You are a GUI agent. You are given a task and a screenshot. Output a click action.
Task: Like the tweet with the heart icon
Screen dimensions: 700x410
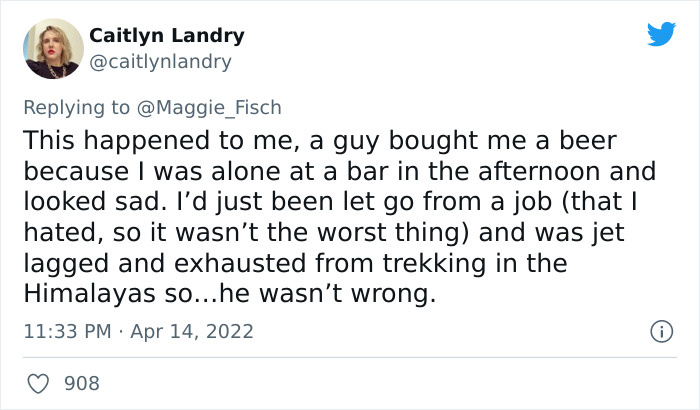pos(40,383)
